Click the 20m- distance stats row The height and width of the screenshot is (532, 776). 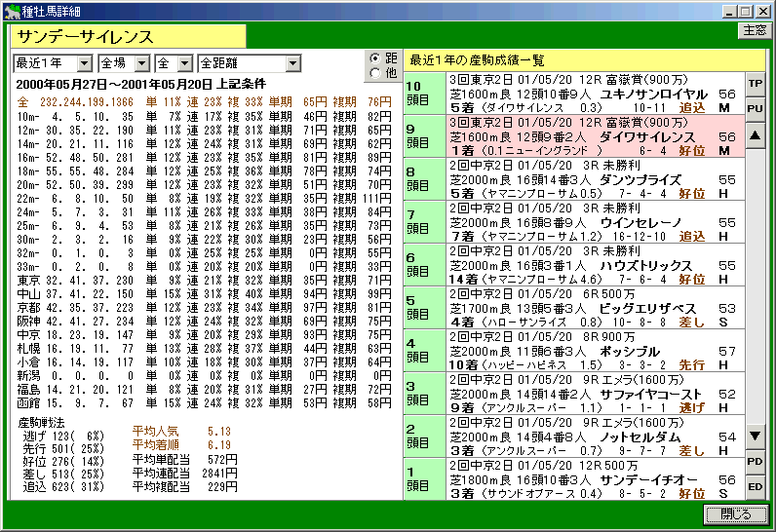point(204,185)
